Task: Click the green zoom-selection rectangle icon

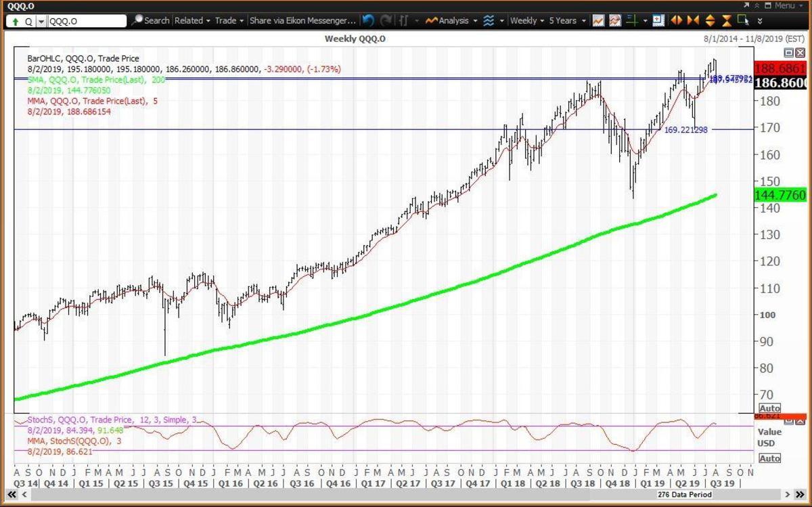Action: tap(744, 20)
